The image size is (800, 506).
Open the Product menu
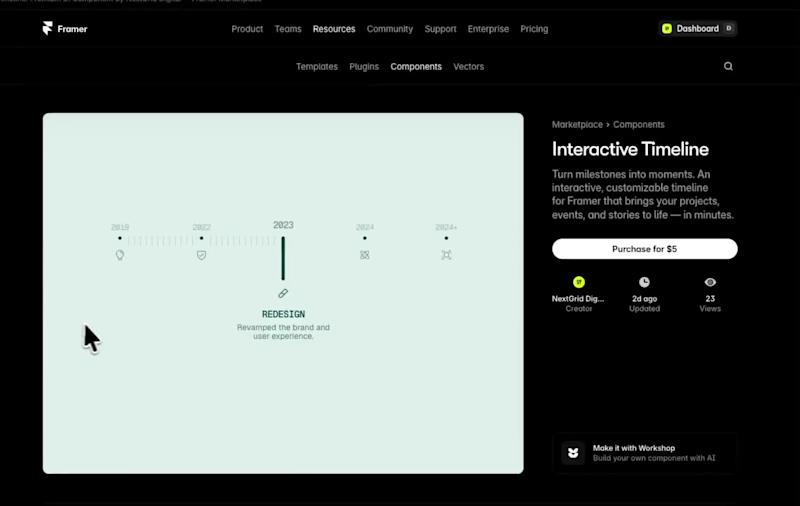click(x=247, y=29)
